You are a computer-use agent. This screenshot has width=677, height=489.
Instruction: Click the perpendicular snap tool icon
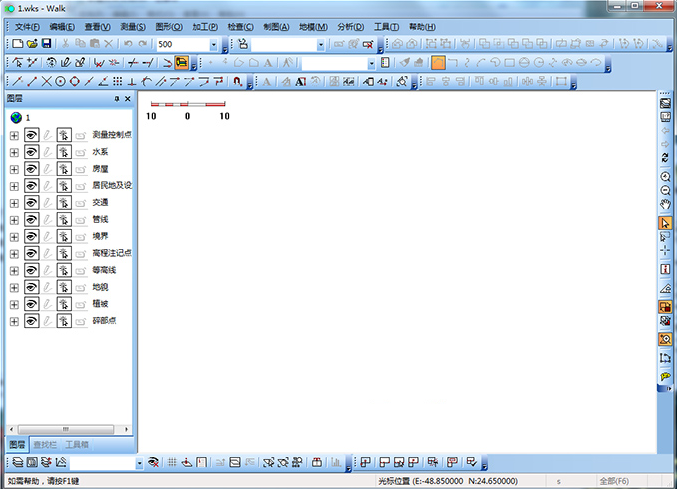tap(132, 81)
